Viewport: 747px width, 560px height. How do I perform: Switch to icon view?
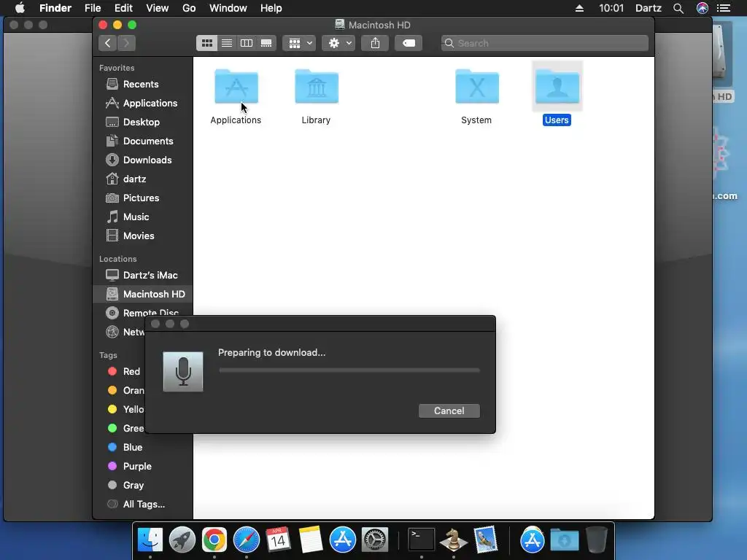[206, 43]
